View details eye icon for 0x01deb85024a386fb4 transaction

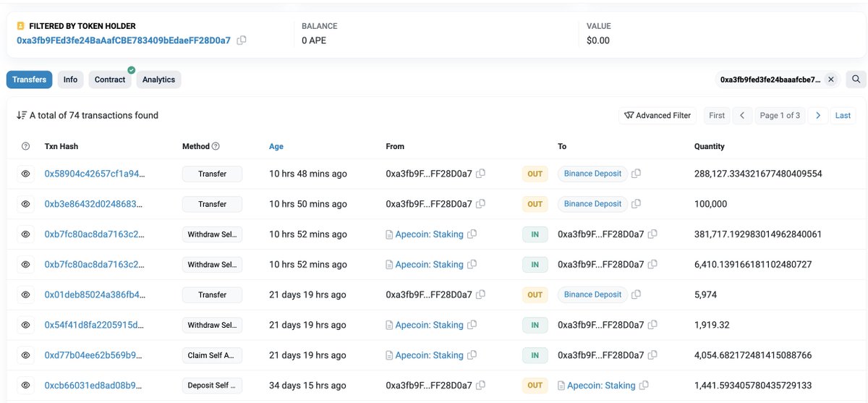click(25, 294)
